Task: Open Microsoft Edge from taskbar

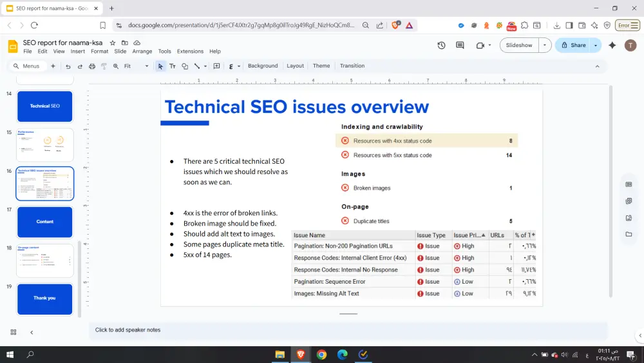Action: 343,355
